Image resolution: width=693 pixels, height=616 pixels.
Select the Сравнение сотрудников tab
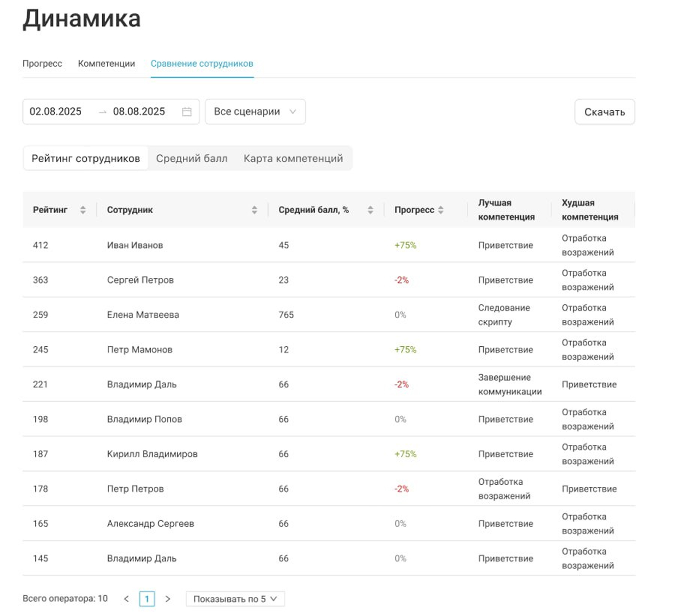(202, 64)
